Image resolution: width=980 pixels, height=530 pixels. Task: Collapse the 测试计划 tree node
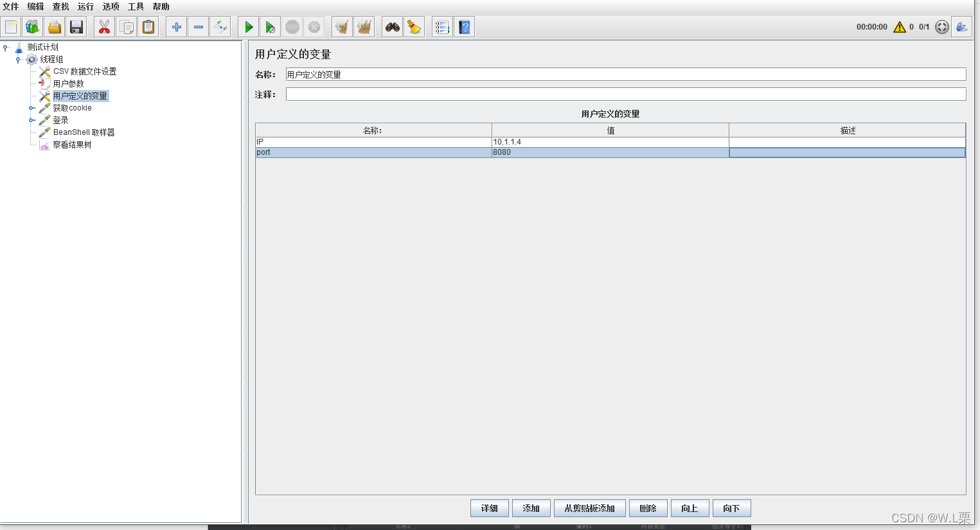pos(6,47)
